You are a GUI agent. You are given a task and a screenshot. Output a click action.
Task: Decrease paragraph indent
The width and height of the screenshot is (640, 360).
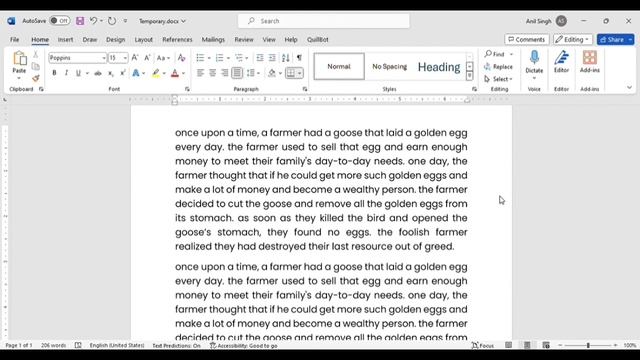pyautogui.click(x=260, y=58)
